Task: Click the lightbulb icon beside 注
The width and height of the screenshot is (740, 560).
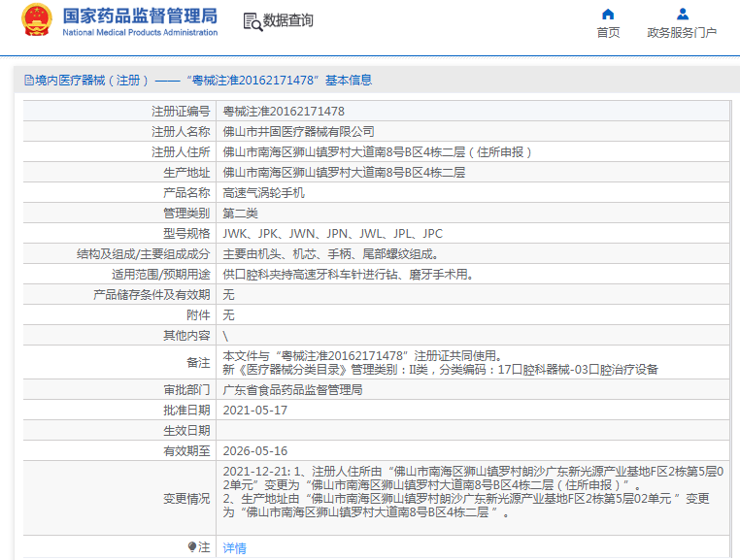Action: coord(191,546)
